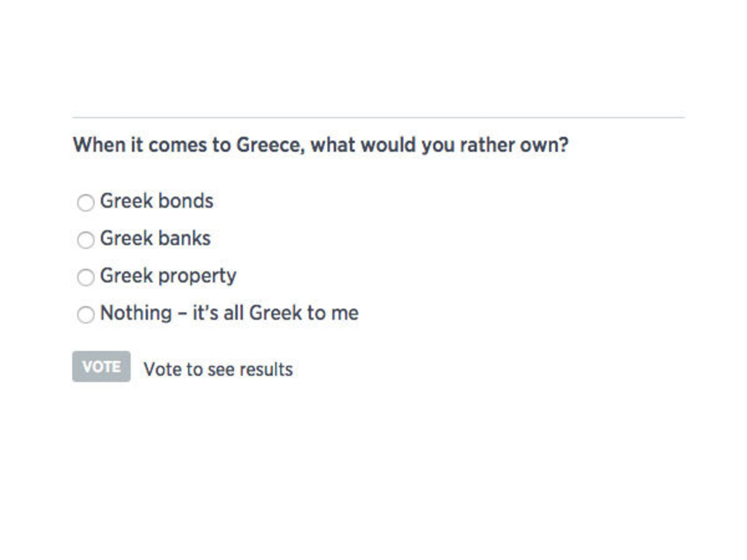This screenshot has height=560, width=747.
Task: Click the Greek banks answer text
Action: [x=154, y=238]
